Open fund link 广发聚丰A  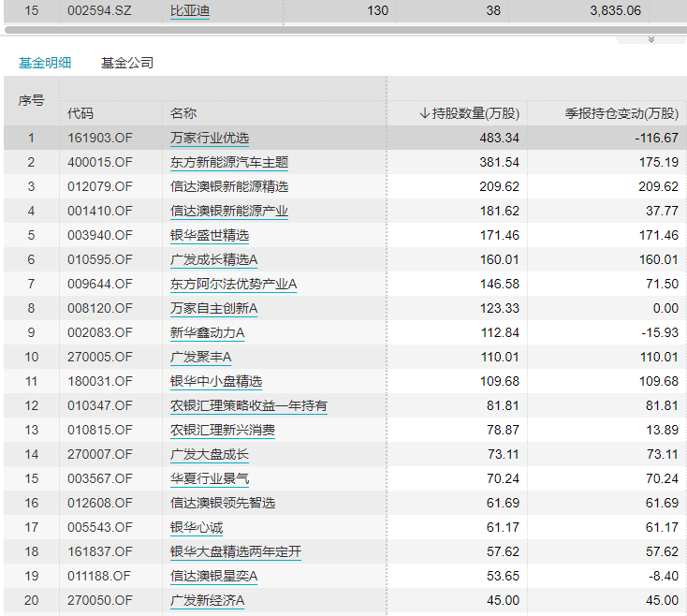click(200, 357)
